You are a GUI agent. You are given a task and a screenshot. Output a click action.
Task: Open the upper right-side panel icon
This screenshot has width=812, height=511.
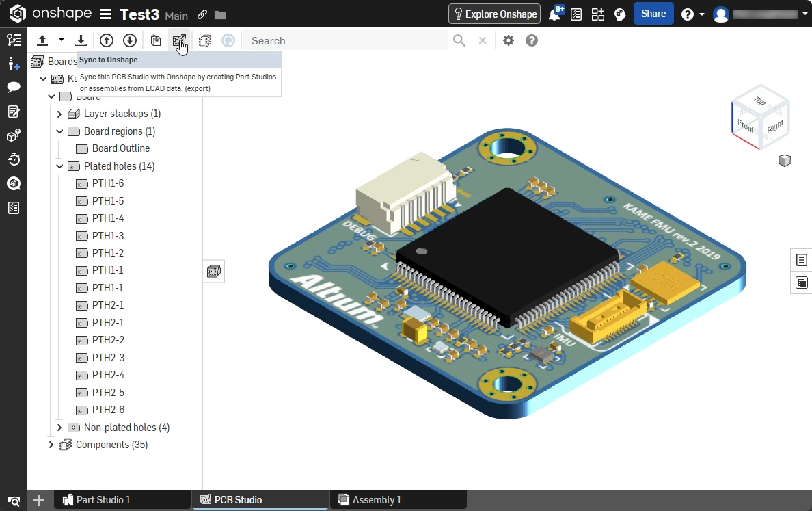click(801, 260)
